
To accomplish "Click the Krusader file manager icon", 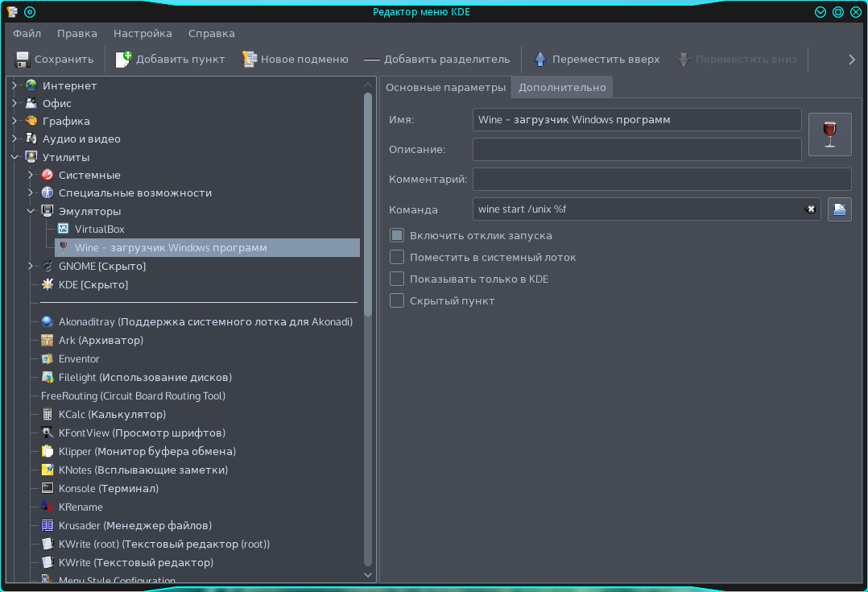I will 48,525.
